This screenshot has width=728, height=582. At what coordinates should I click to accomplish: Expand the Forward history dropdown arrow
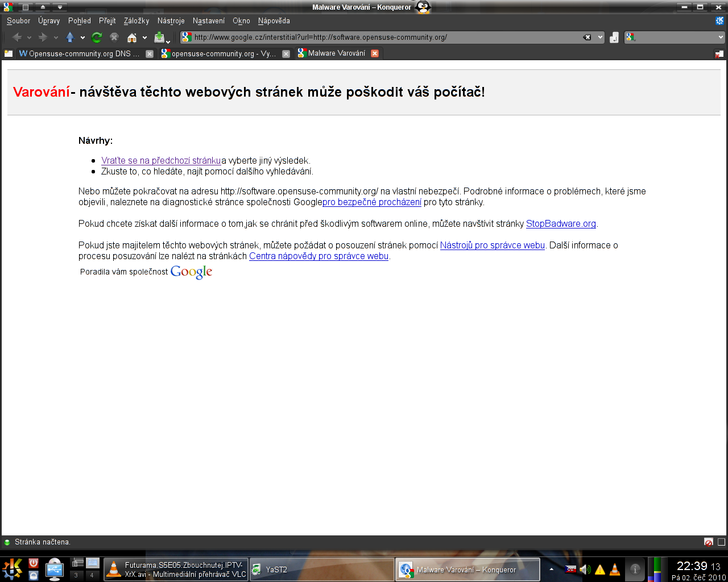56,38
